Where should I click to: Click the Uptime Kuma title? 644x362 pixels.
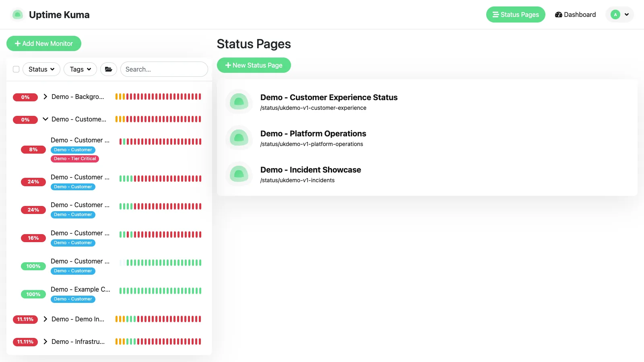[59, 15]
